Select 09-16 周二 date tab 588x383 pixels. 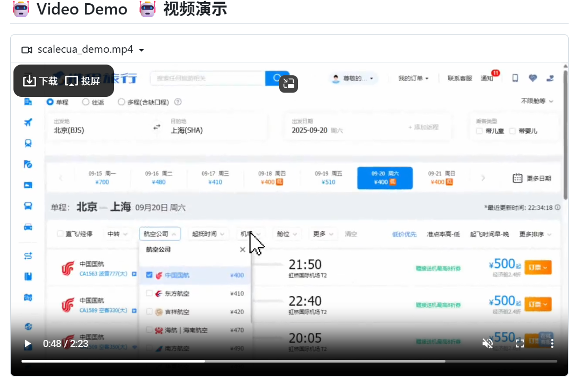point(159,178)
